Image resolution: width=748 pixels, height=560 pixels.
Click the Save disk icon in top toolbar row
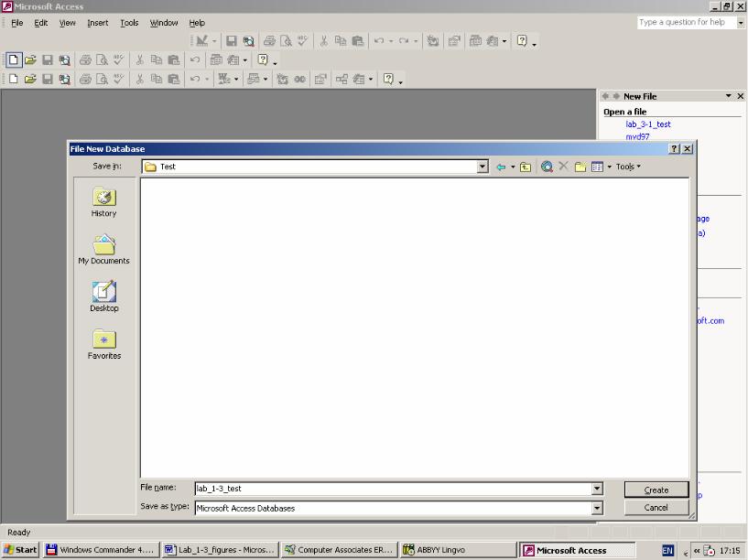[232, 41]
